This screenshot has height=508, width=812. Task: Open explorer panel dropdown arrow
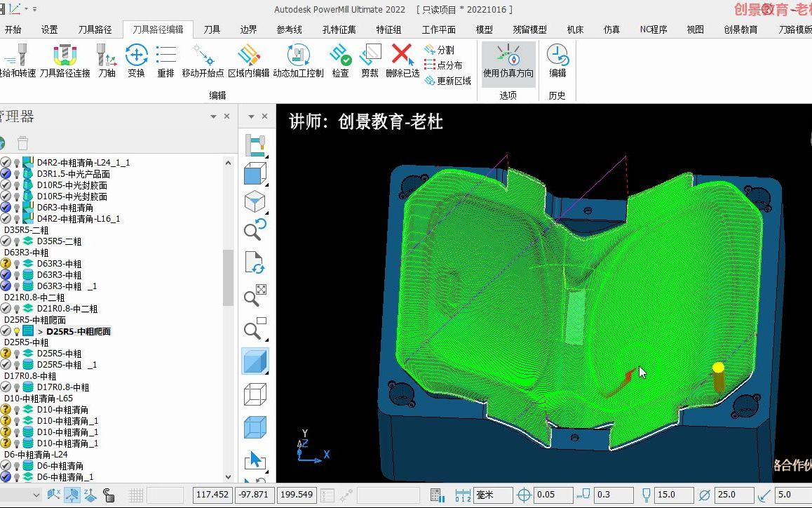tap(213, 116)
